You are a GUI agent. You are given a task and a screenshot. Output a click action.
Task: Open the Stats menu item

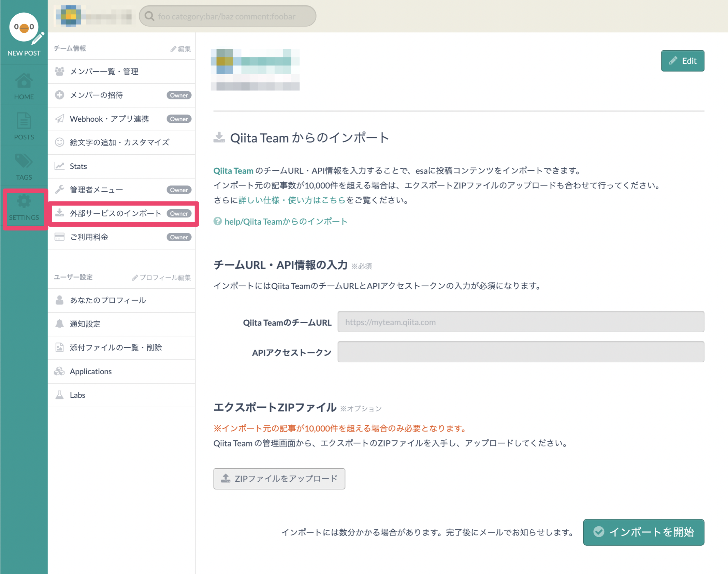point(121,166)
